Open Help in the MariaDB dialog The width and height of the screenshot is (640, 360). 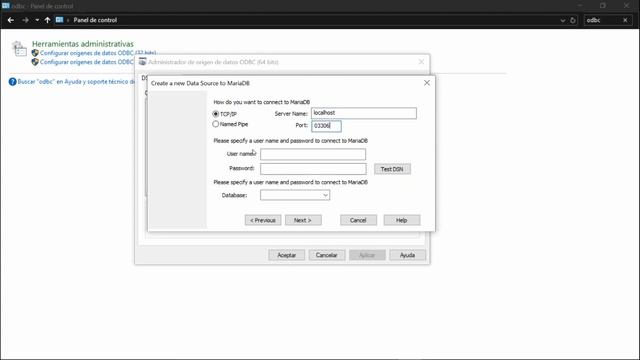pos(402,220)
